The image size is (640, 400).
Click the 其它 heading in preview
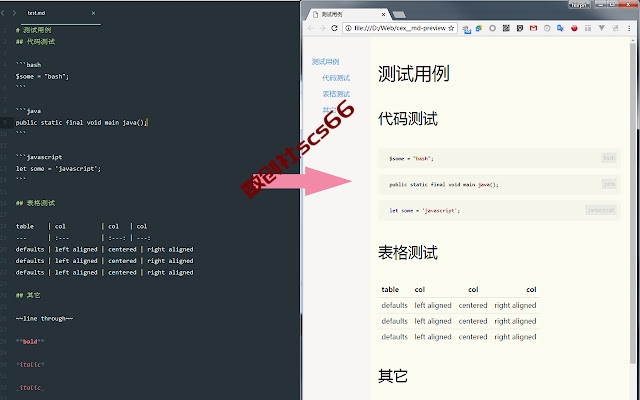click(393, 376)
